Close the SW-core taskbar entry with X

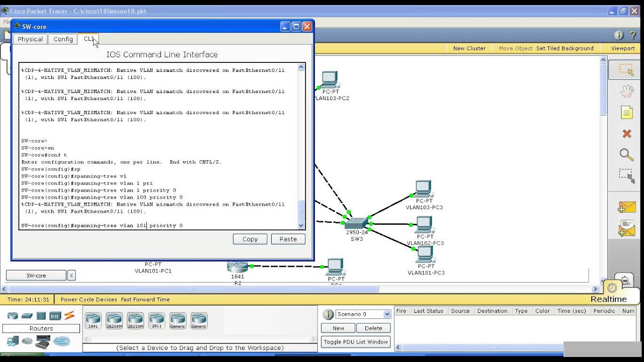71,276
